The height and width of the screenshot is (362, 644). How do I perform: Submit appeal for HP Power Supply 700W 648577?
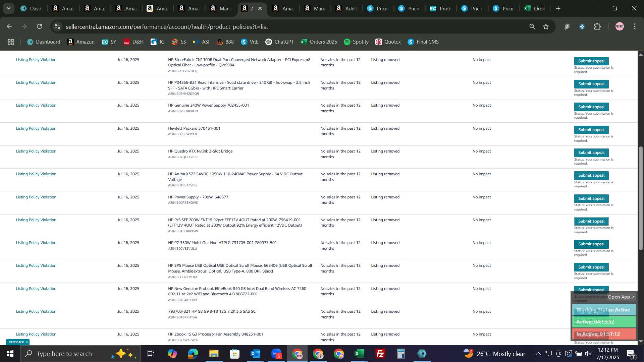[591, 198]
